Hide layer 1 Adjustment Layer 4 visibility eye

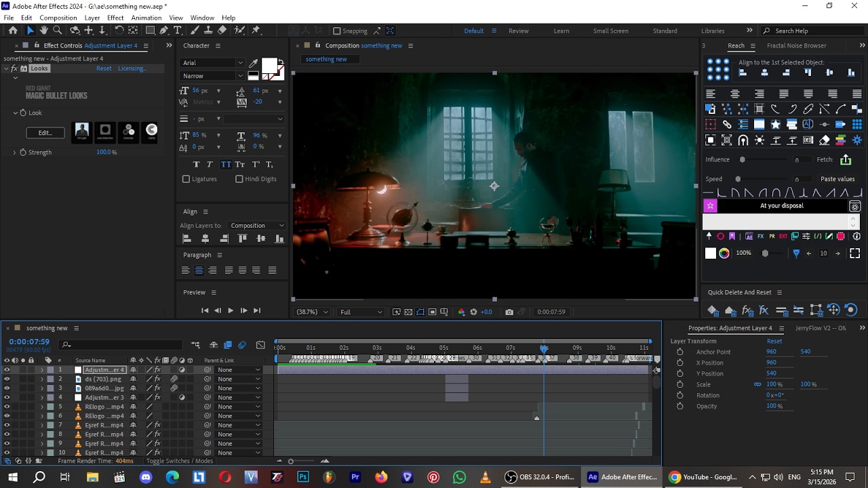(7, 370)
